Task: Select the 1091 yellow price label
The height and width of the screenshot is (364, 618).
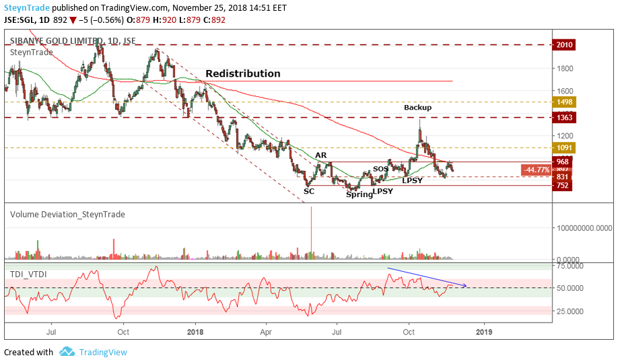Action: 564,148
